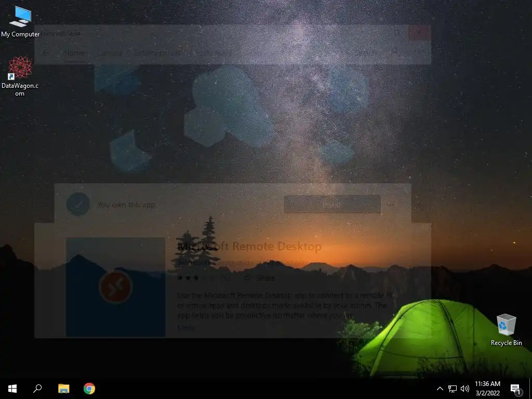
Task: Open the Windows Start menu
Action: 12,389
